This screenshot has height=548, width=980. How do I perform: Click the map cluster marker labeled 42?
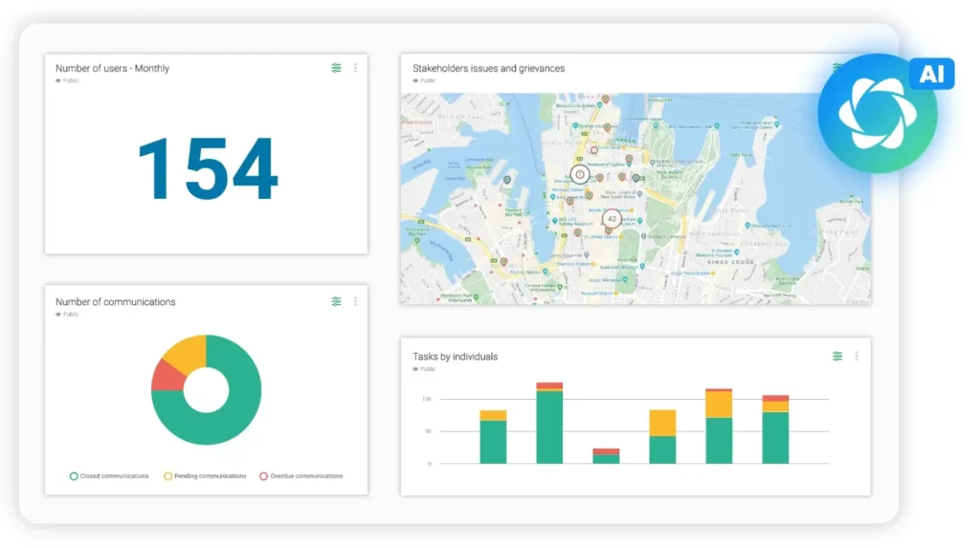click(x=612, y=219)
